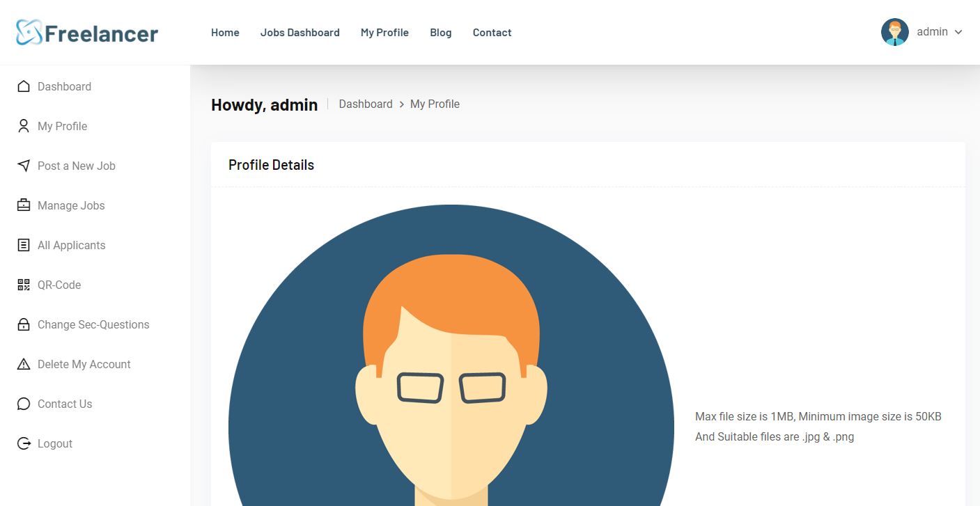Screen dimensions: 980x506
Task: Click the Freelancer logo
Action: click(87, 33)
